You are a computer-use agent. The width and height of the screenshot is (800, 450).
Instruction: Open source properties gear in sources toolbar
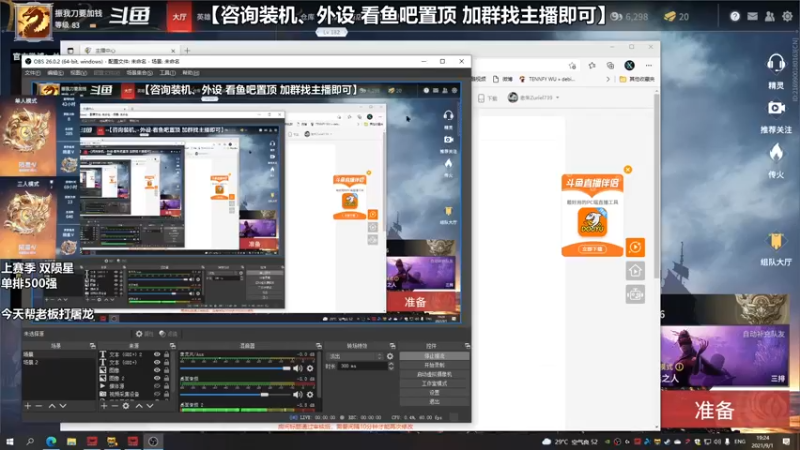[x=126, y=406]
